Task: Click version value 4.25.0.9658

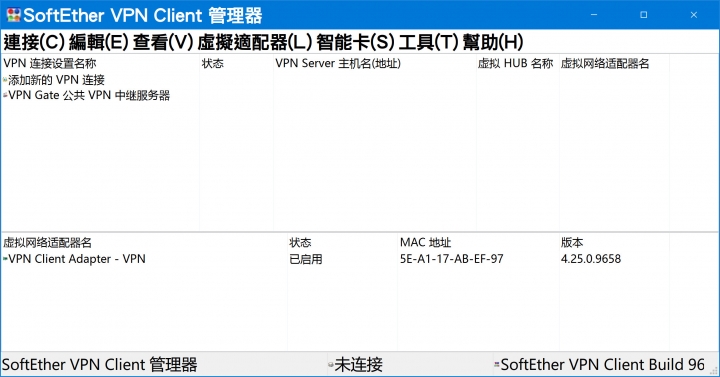Action: 591,259
